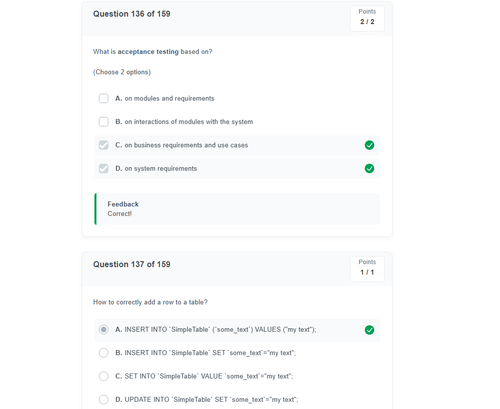
Task: Select radio B INSERT INTO SET statement
Action: click(104, 353)
